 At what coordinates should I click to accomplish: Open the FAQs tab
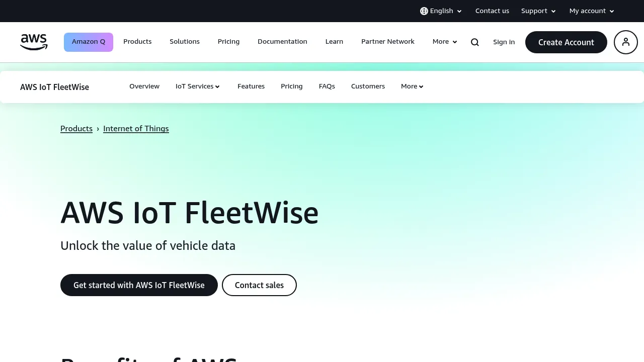327,86
